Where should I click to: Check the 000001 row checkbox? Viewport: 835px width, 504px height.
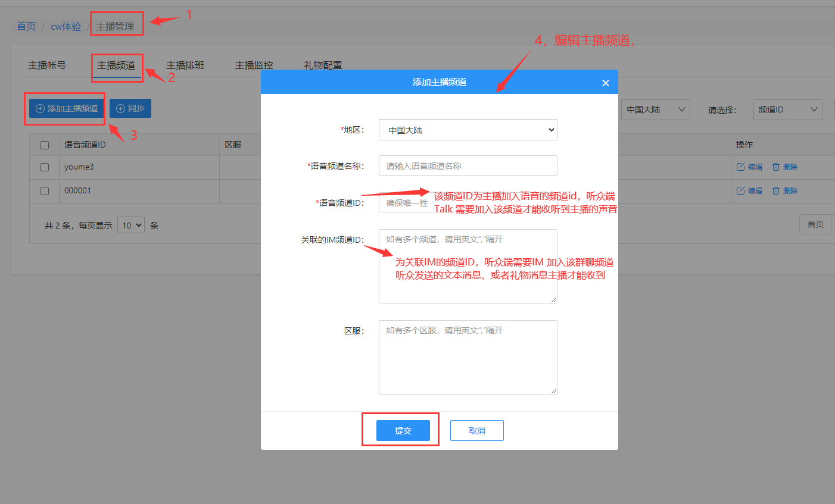pos(45,191)
